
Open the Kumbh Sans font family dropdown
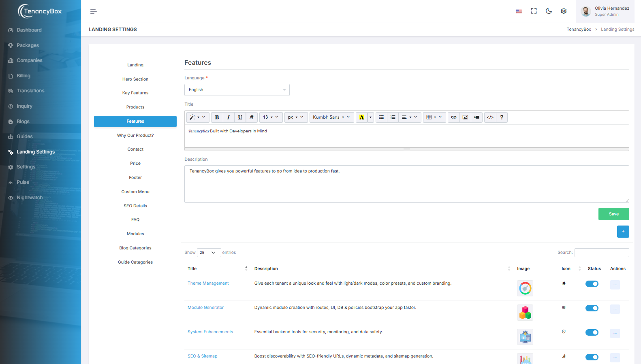tap(331, 117)
